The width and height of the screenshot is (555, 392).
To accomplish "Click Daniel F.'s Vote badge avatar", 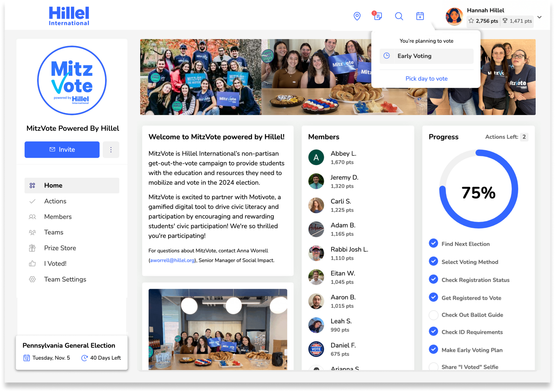I will (x=316, y=349).
